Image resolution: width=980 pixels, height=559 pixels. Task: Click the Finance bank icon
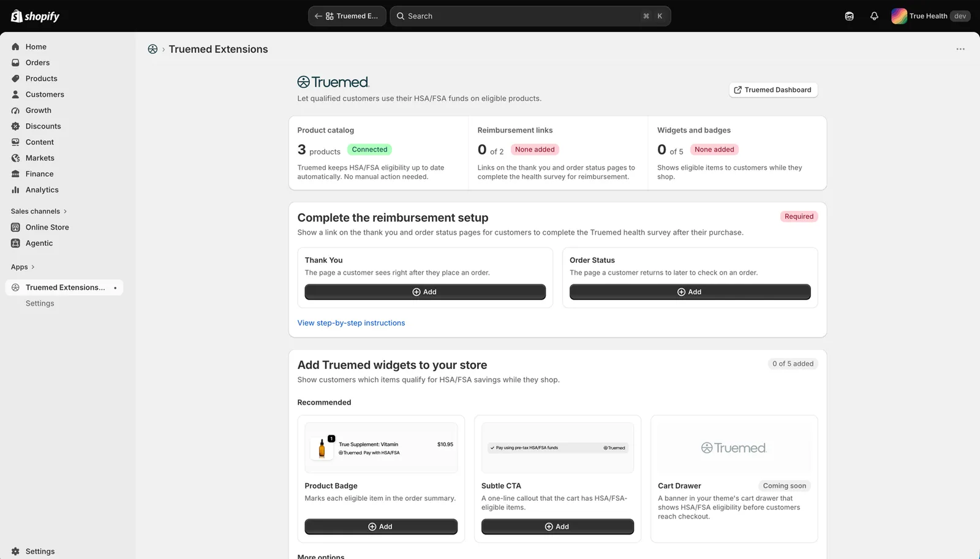[15, 174]
